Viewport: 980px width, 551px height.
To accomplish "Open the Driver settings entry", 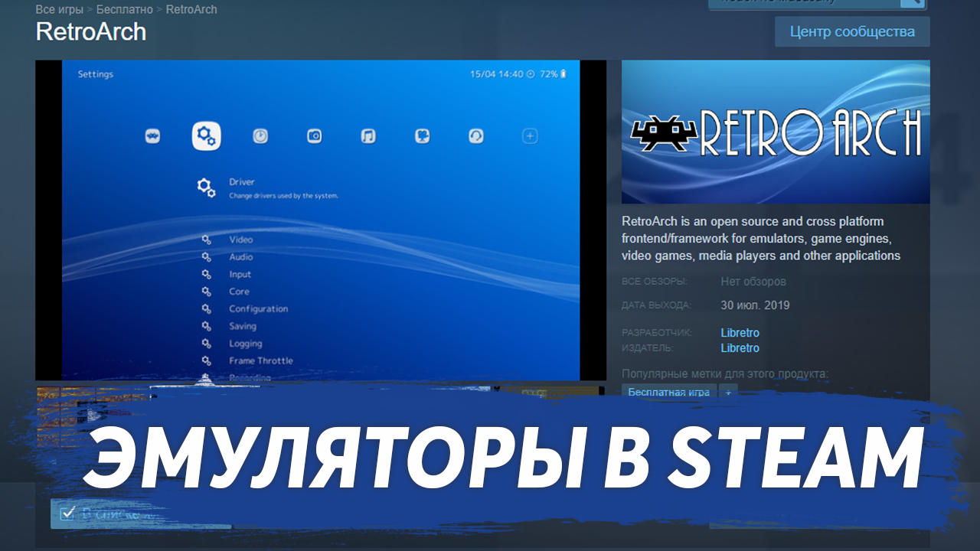I will pyautogui.click(x=242, y=182).
